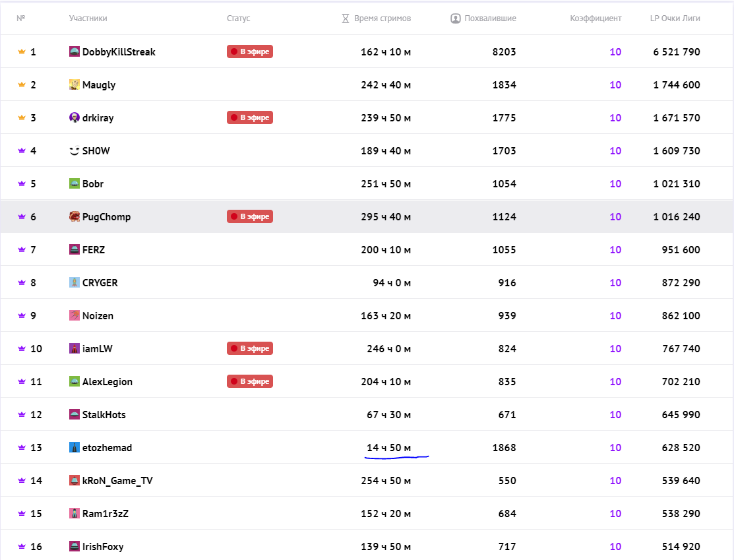Click CRYGER's avatar icon

tap(75, 282)
